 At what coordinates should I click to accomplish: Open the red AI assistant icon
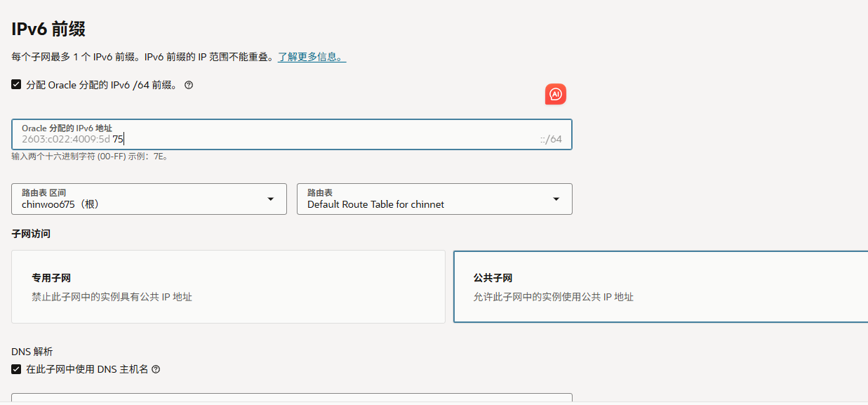pyautogui.click(x=555, y=94)
